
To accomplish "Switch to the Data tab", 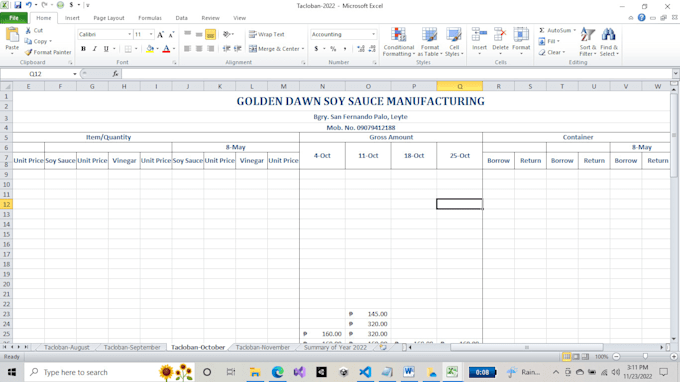I will coord(181,18).
